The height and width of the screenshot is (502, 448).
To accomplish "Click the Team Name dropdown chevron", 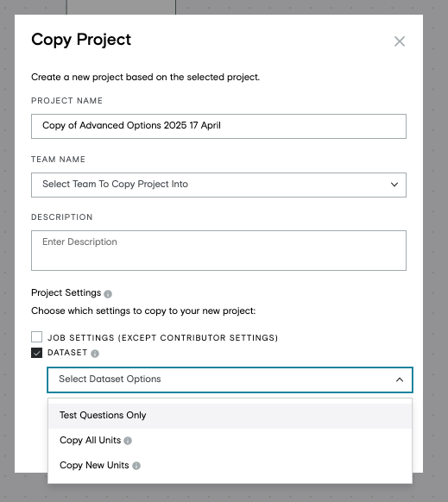I will [x=394, y=185].
